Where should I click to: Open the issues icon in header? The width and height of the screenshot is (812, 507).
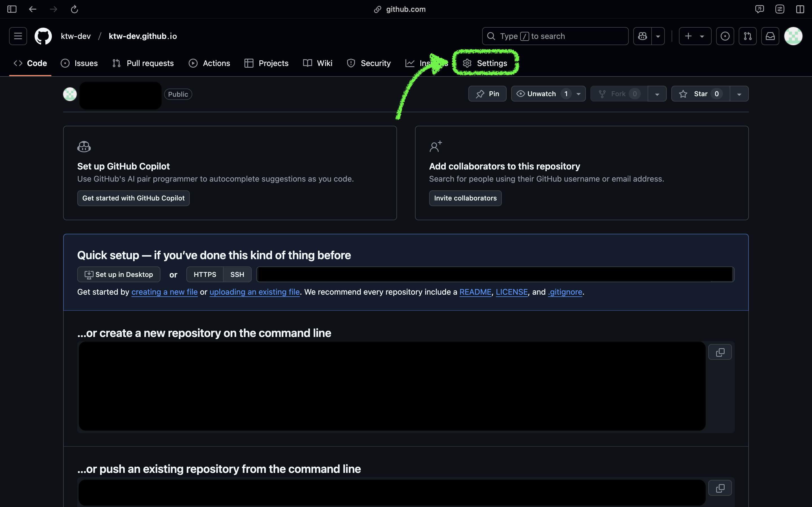[725, 36]
